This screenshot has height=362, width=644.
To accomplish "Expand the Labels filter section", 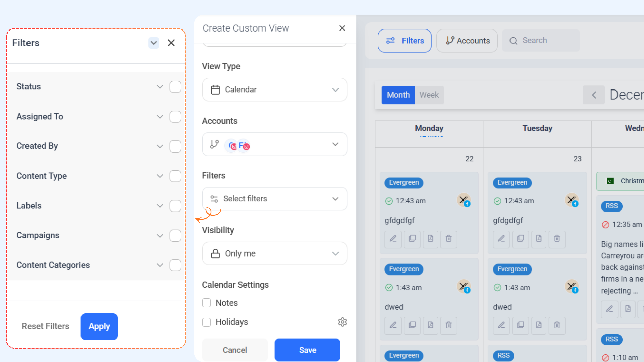I will 160,206.
